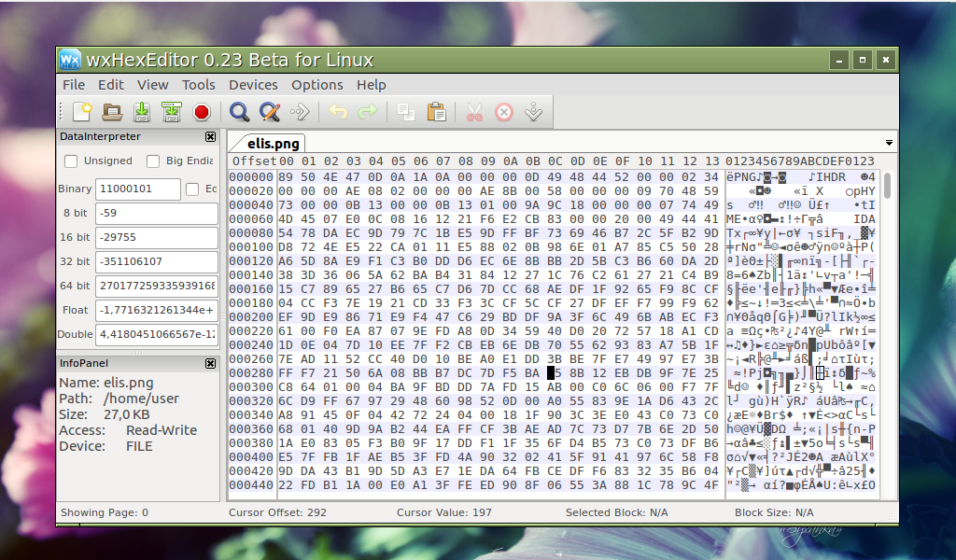Click the Float value field
Screen dimensions: 956x560
pyautogui.click(x=157, y=310)
